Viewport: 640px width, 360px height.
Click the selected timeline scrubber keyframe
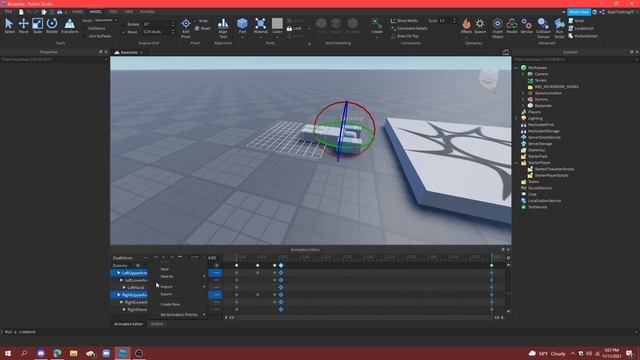(281, 265)
